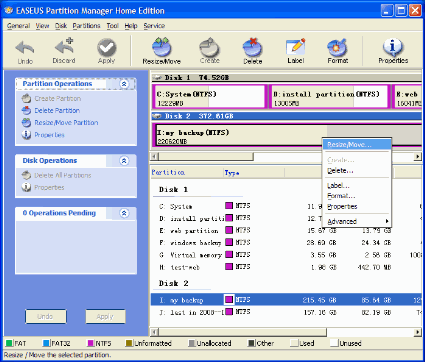Image resolution: width=425 pixels, height=362 pixels.
Task: Click the Delete All Partitions link
Action: tap(63, 175)
